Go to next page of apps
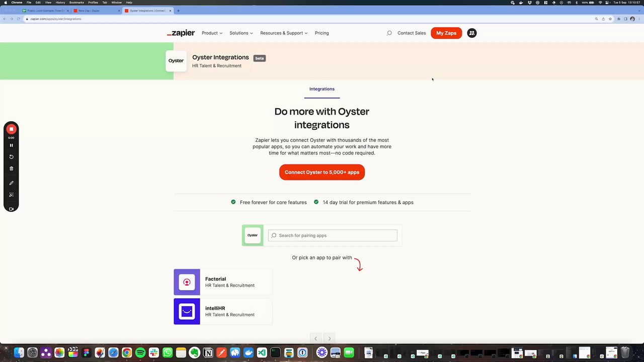This screenshot has width=644, height=362. [x=330, y=338]
